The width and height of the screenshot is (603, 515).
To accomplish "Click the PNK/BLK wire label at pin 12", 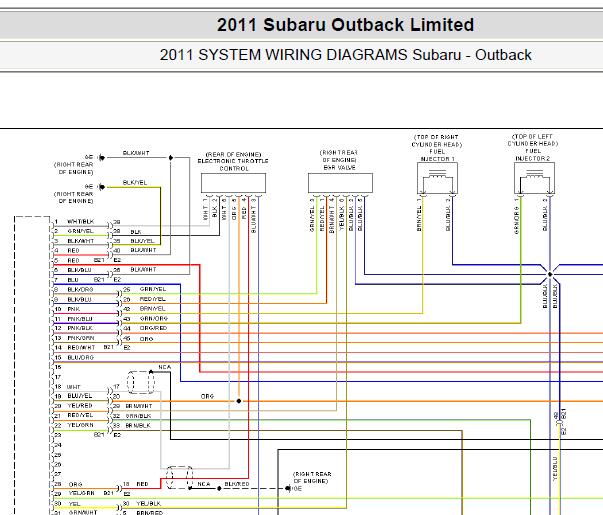I will [80, 328].
